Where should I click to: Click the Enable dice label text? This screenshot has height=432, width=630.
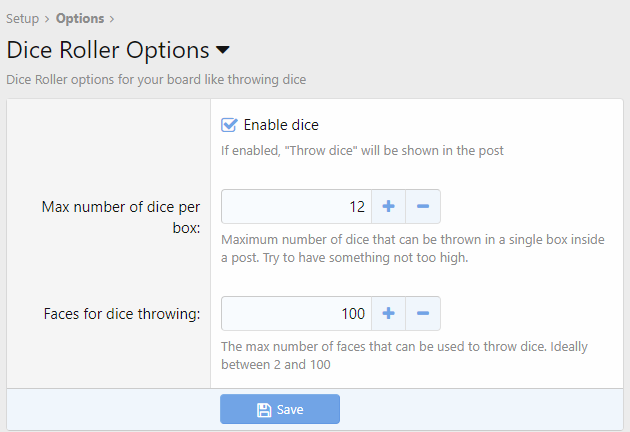coord(281,125)
